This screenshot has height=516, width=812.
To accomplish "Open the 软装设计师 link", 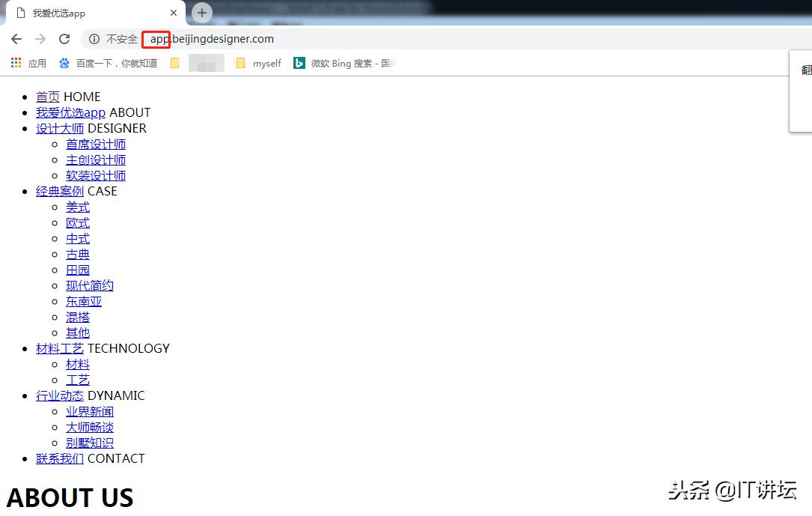I will (96, 176).
